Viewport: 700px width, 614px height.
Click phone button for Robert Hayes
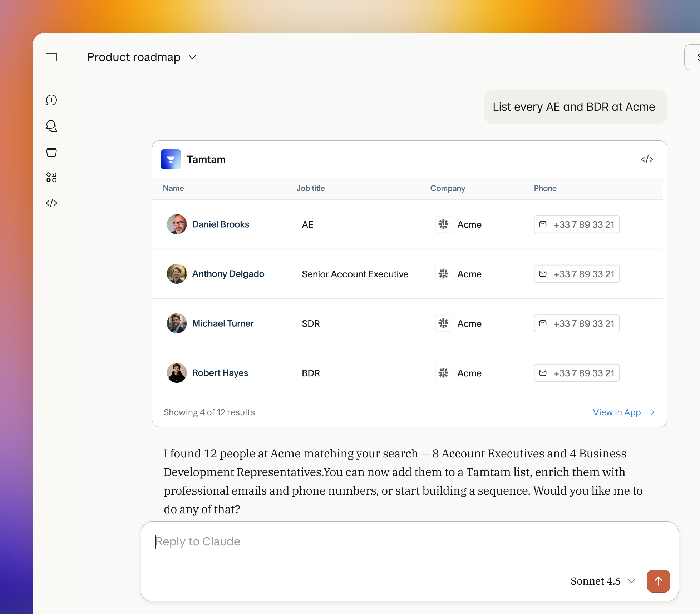point(577,373)
